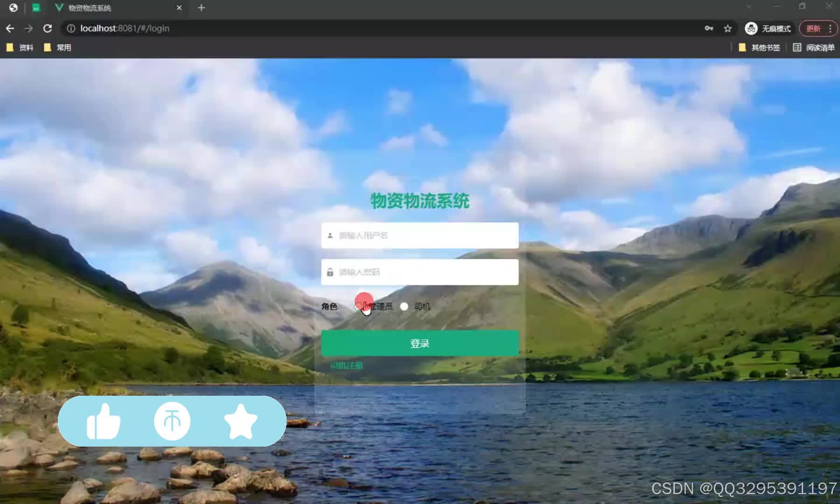The width and height of the screenshot is (840, 504).
Task: Click the star favorite icon in overlay
Action: tap(241, 421)
